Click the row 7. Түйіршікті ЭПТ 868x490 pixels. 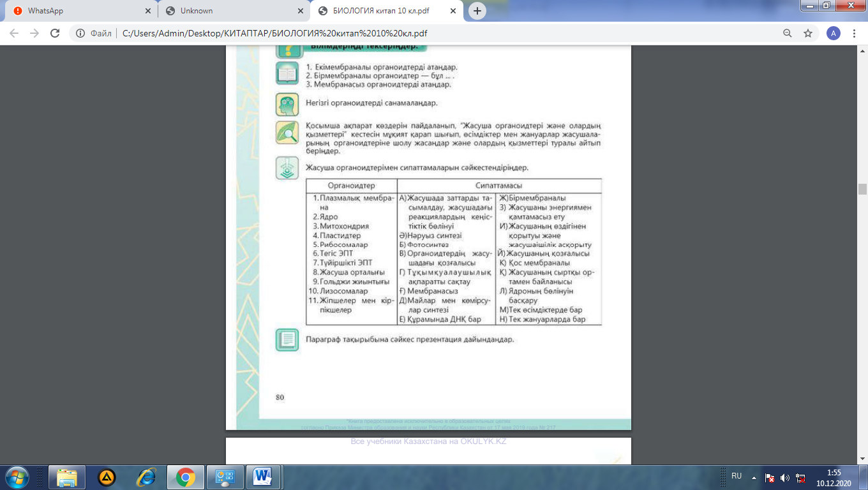(342, 263)
